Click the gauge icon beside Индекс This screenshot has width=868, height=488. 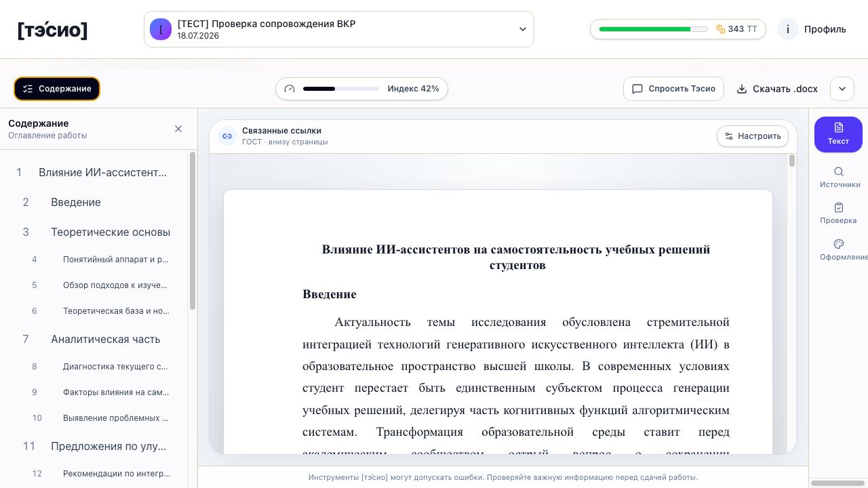(x=290, y=89)
